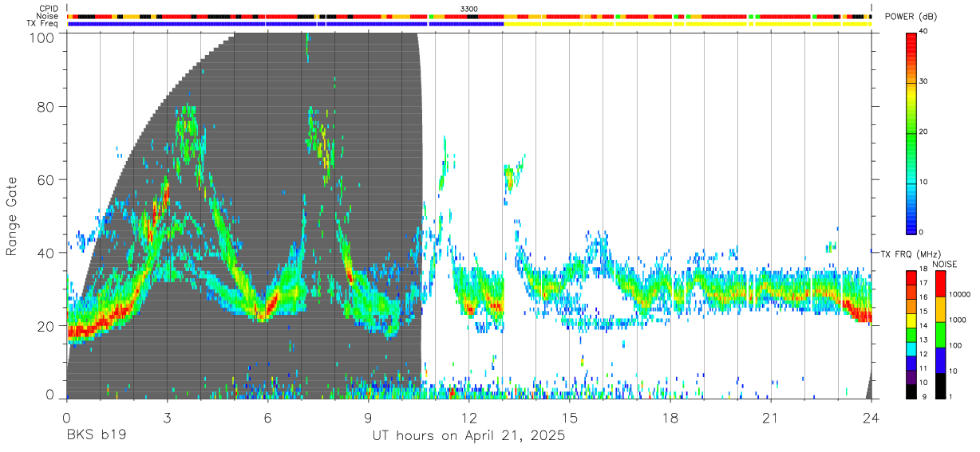Click the 100 tick on NOISE scale
This screenshot has height=452, width=980.
click(956, 345)
